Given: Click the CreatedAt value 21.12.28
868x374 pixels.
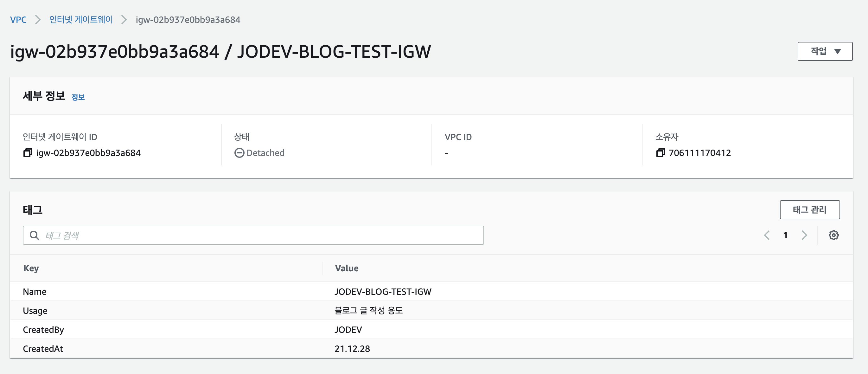Looking at the screenshot, I should pos(352,349).
